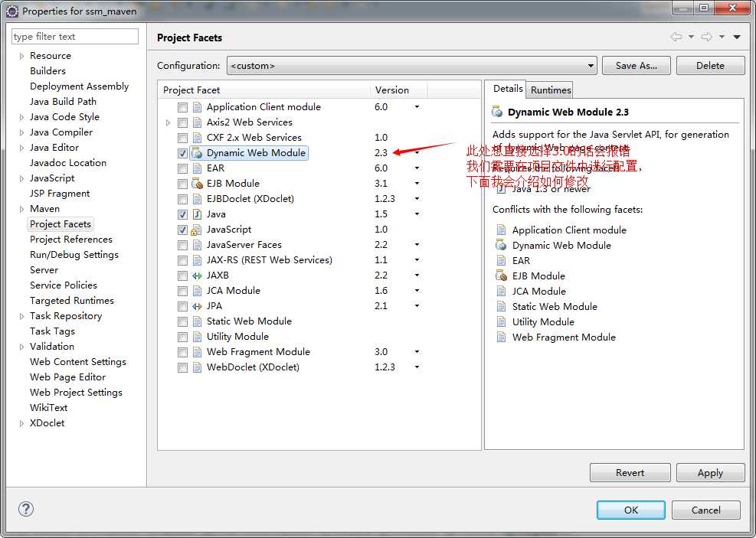
Task: Click the type filter text field
Action: 75,37
